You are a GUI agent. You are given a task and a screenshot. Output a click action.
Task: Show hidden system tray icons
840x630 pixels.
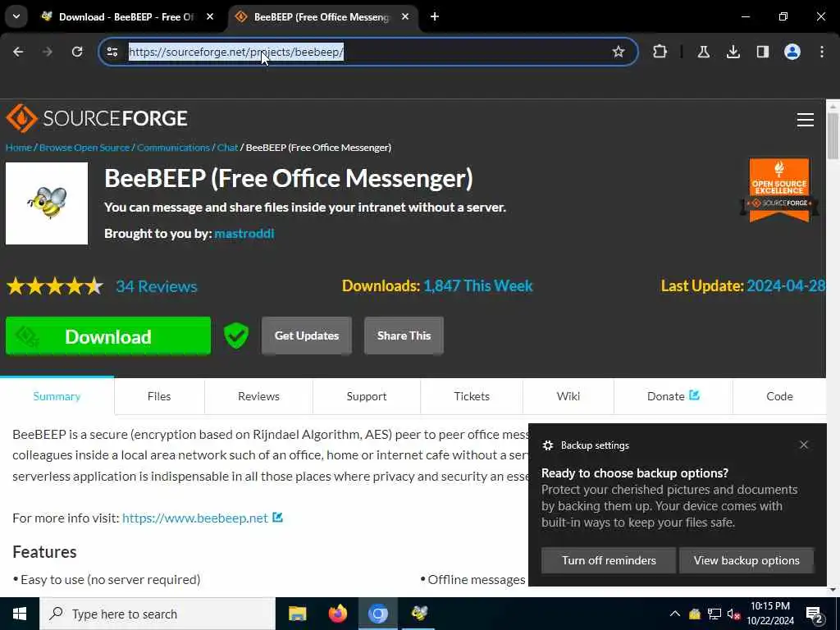point(675,614)
